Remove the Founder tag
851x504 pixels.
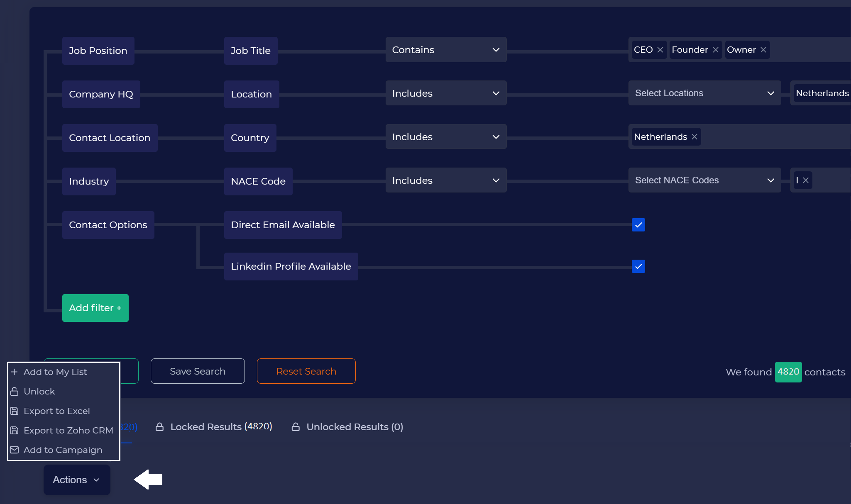[x=716, y=50]
